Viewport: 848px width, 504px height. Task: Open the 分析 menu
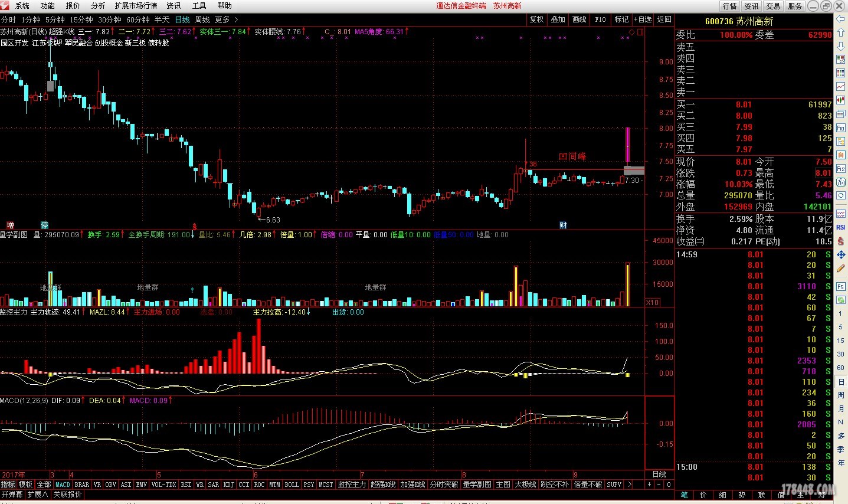point(98,6)
